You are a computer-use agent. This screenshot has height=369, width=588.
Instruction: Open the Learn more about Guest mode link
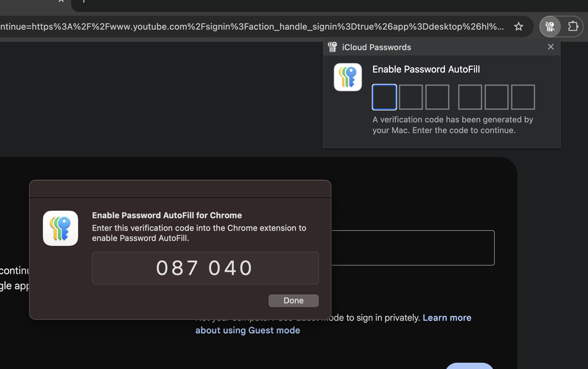(x=333, y=324)
